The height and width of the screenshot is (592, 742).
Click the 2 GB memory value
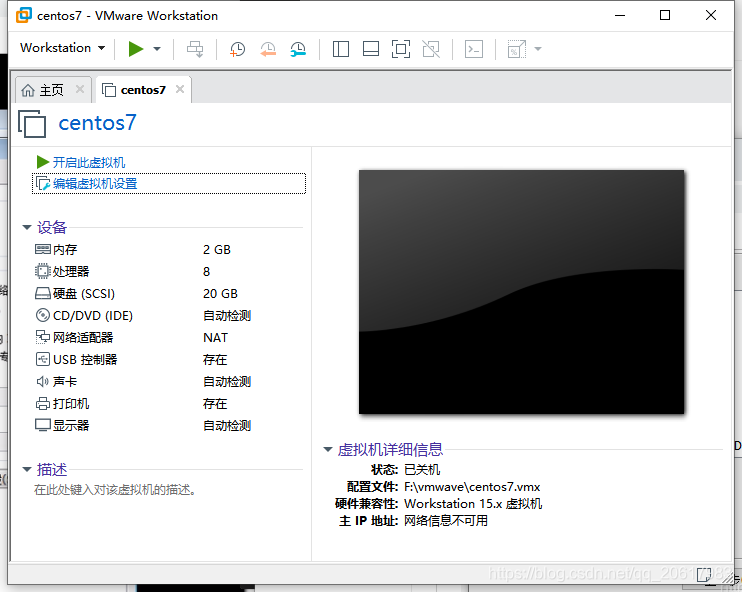(217, 249)
